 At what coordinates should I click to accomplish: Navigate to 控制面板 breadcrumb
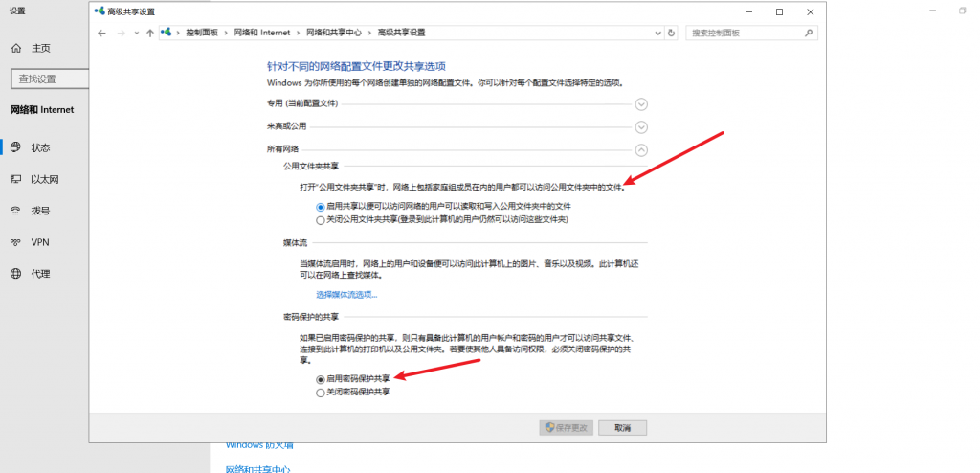click(203, 33)
